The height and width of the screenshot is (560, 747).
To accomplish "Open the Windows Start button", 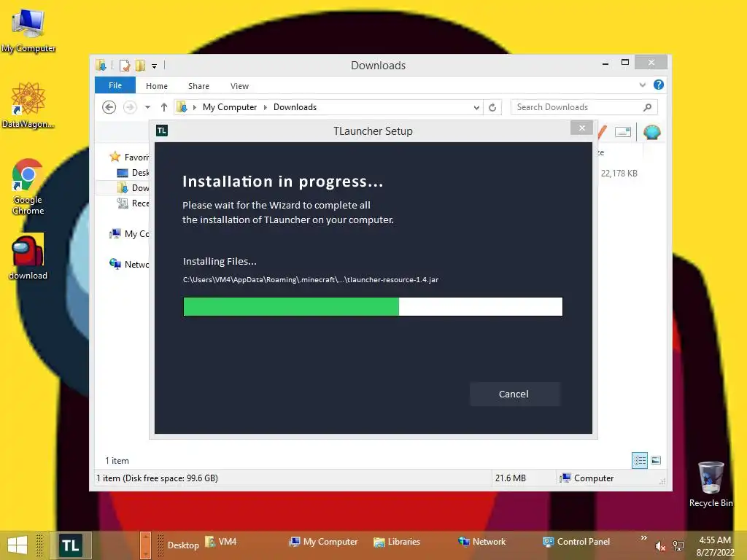I will coord(18,545).
